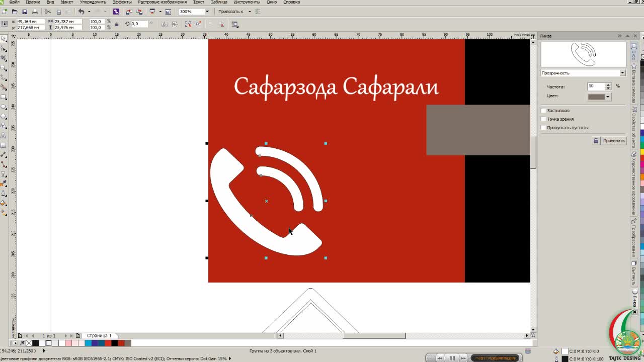Click the Применить button
The height and width of the screenshot is (362, 644).
[x=614, y=141]
